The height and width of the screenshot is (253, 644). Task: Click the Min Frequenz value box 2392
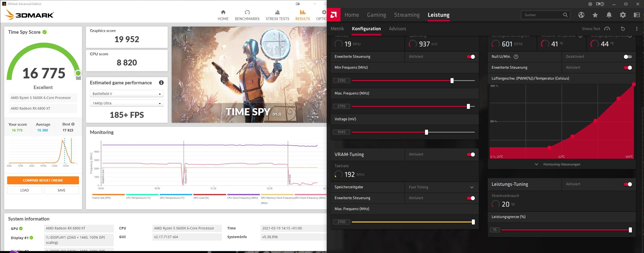[342, 80]
